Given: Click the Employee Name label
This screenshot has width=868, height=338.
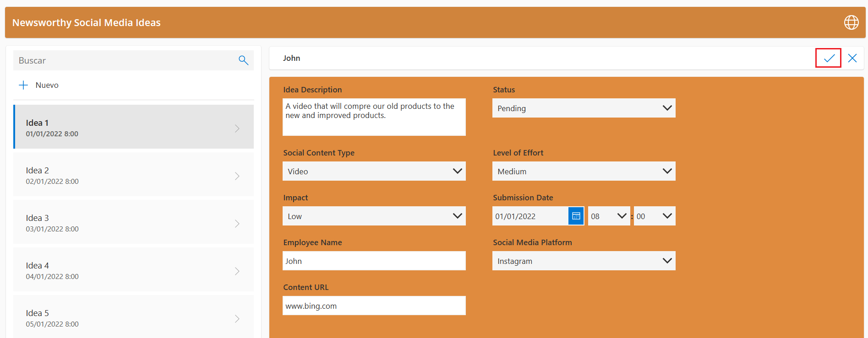Looking at the screenshot, I should (x=312, y=242).
